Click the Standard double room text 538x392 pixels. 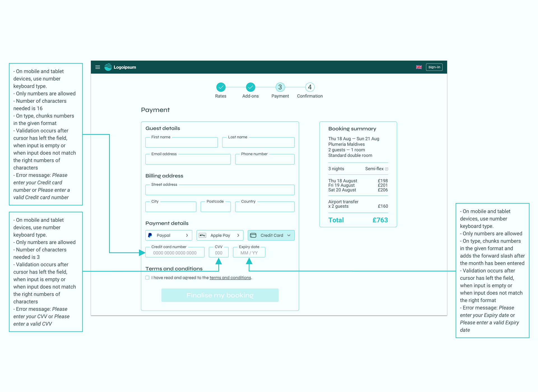350,155
